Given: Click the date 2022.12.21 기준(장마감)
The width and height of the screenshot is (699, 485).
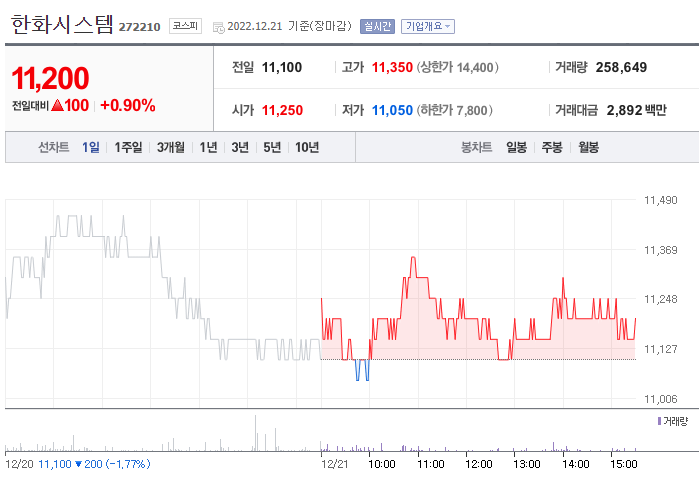Looking at the screenshot, I should click(289, 26).
